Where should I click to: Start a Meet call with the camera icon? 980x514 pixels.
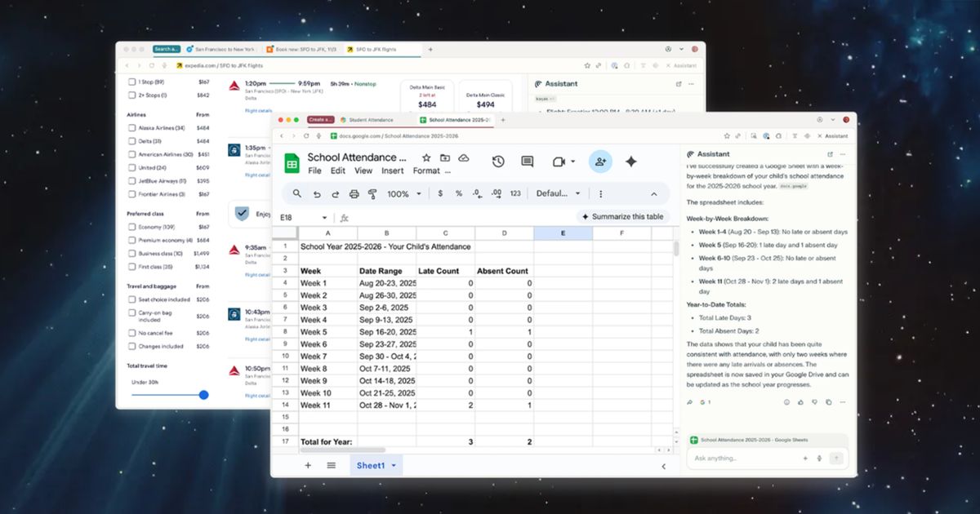[x=559, y=162]
